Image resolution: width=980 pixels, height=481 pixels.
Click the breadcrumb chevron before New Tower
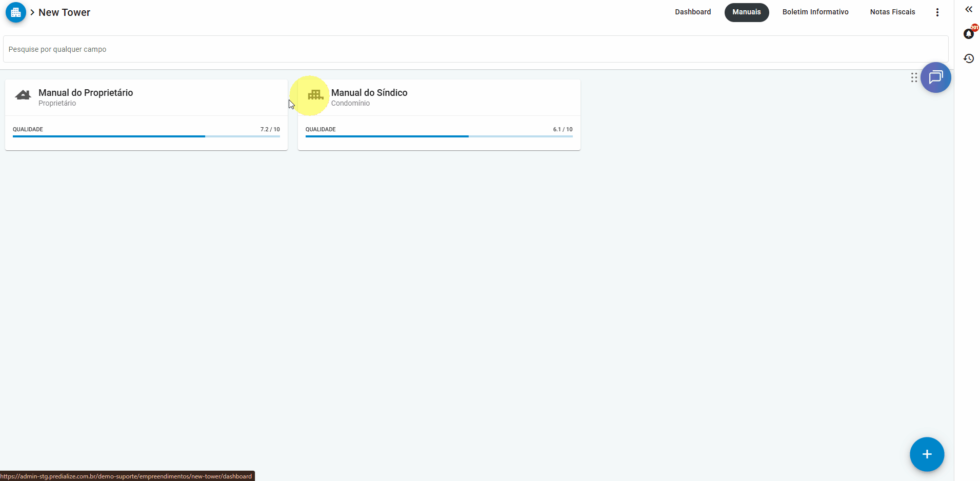[32, 12]
